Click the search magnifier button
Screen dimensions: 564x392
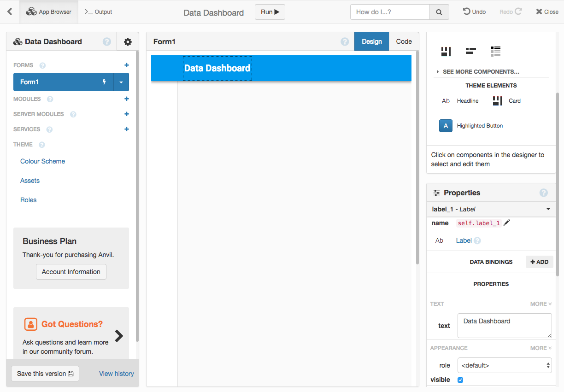click(439, 12)
